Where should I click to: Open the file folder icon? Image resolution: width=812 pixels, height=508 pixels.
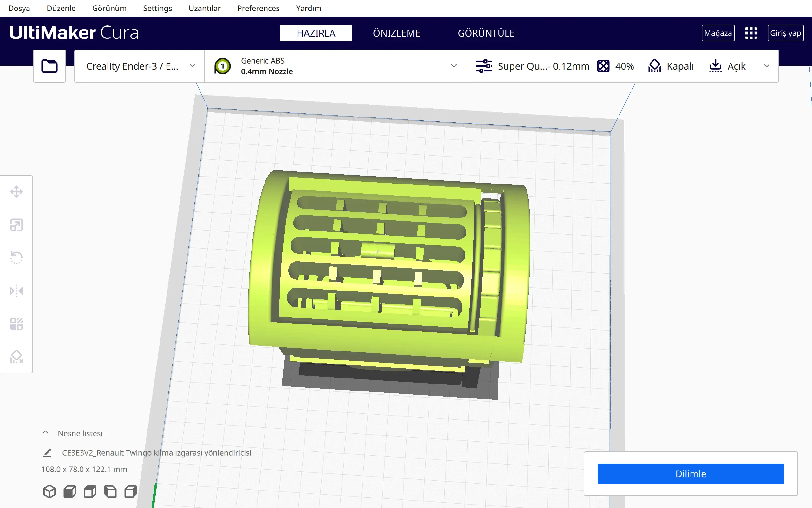49,66
